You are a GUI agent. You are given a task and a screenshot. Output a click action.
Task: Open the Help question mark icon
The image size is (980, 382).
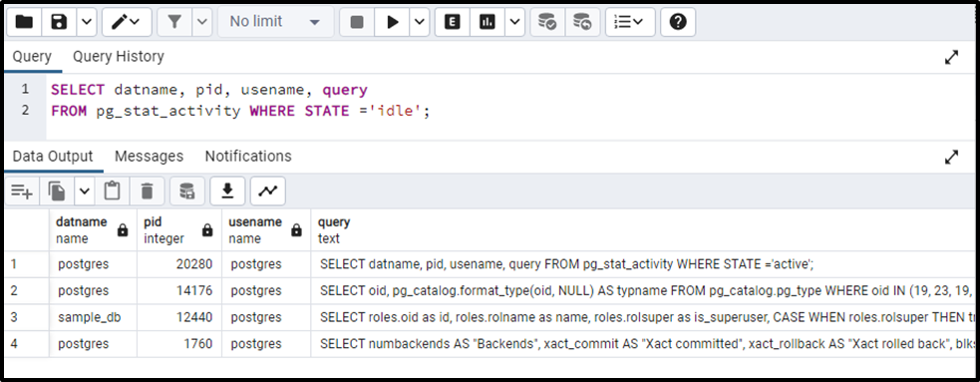[678, 23]
